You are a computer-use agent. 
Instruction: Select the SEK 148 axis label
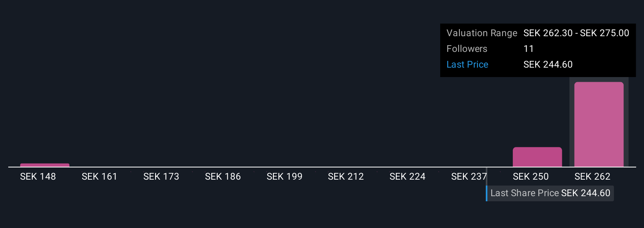[38, 177]
